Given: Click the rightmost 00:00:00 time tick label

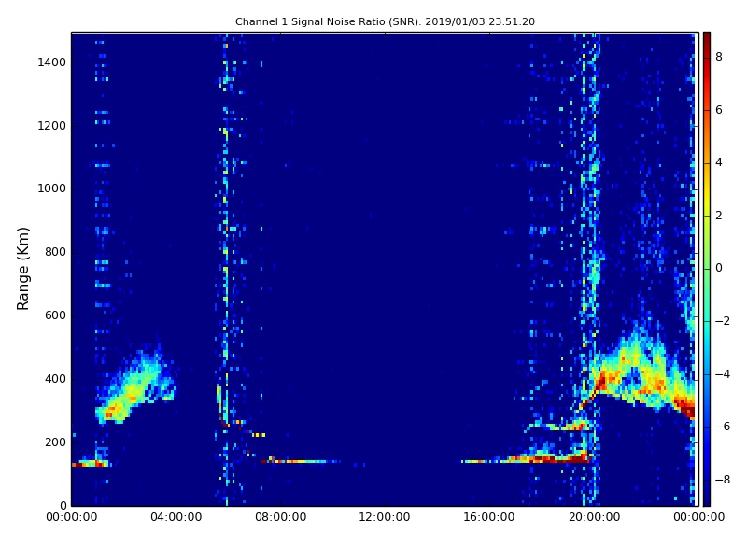Looking at the screenshot, I should coord(698,517).
